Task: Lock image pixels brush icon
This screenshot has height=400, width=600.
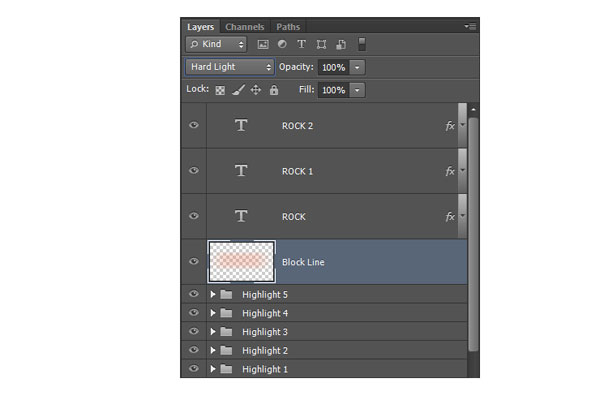Action: click(x=238, y=90)
